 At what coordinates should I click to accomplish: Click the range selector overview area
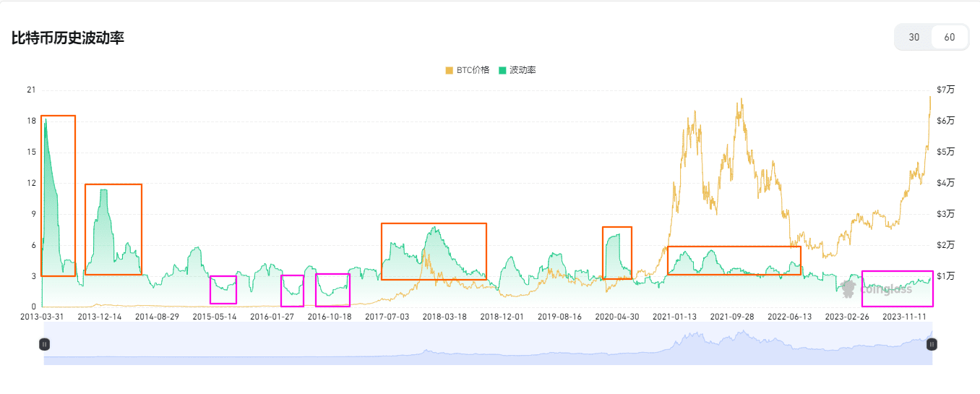488,344
